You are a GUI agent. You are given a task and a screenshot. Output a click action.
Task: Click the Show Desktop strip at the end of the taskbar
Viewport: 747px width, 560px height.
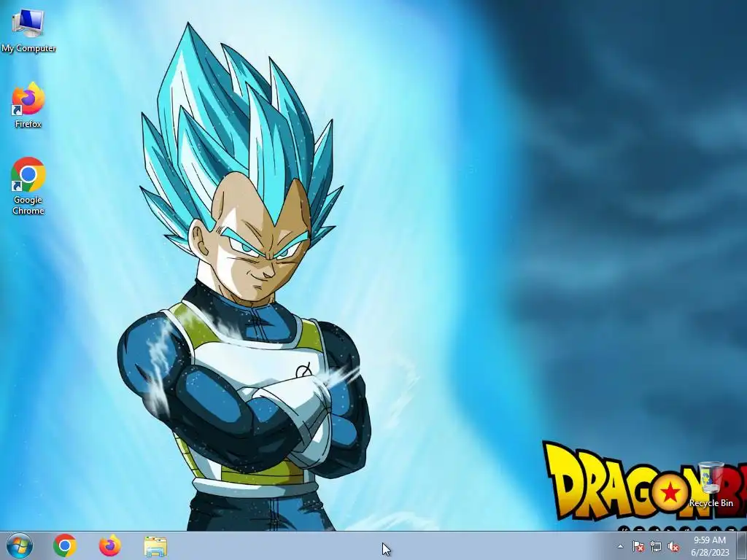[x=742, y=545]
